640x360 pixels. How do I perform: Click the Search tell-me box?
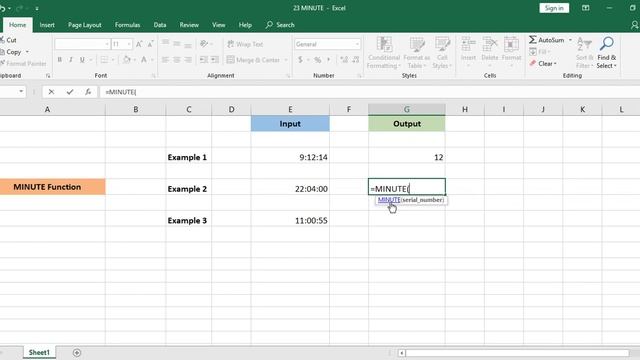click(280, 25)
